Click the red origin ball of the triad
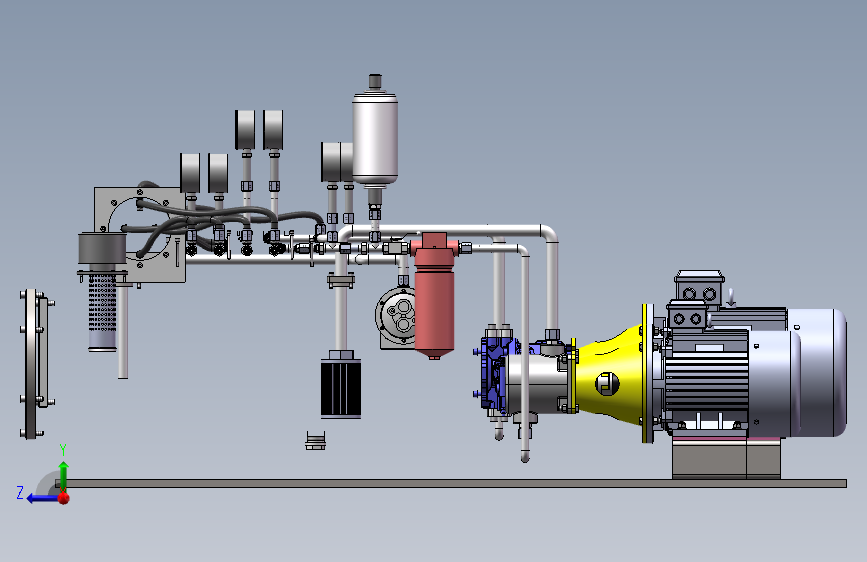 [x=64, y=498]
